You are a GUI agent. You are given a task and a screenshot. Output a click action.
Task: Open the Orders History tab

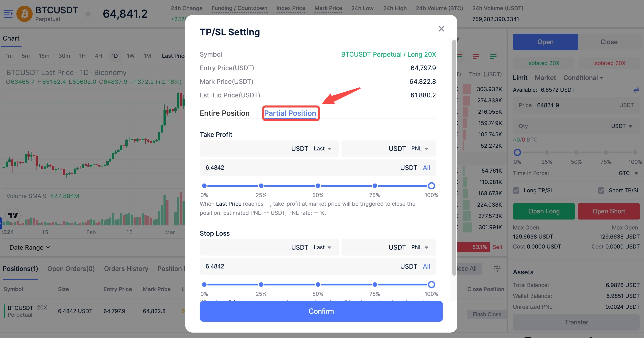click(x=126, y=268)
